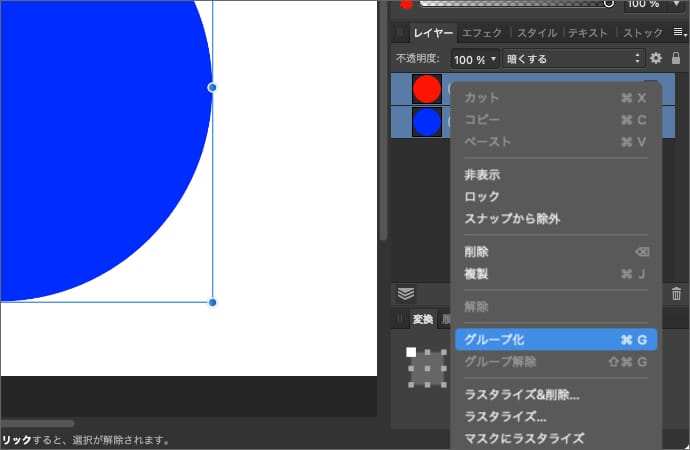690x450 pixels.
Task: Open the layer opacity 100% dropdown
Action: 475,59
